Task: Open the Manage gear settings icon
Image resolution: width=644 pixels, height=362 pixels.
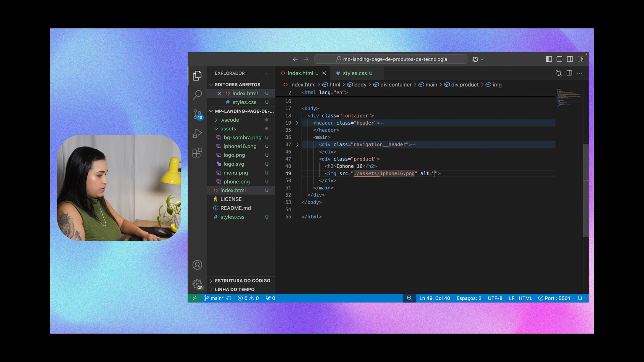Action: click(x=197, y=284)
